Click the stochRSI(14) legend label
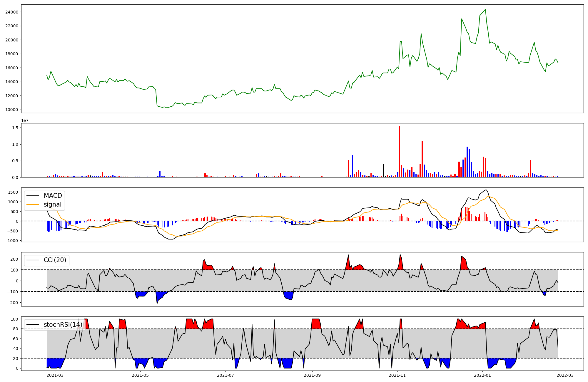 click(63, 325)
